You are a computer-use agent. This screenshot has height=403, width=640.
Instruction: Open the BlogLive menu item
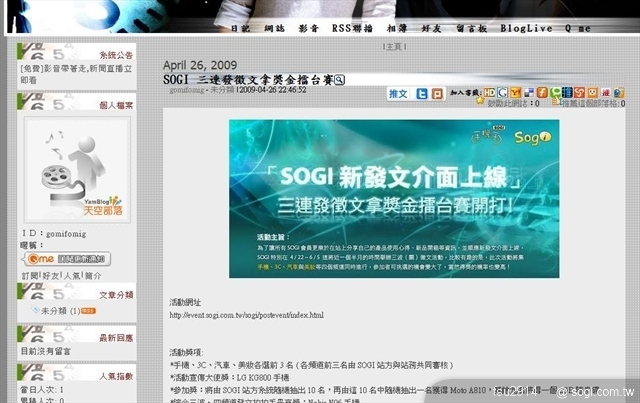point(526,28)
